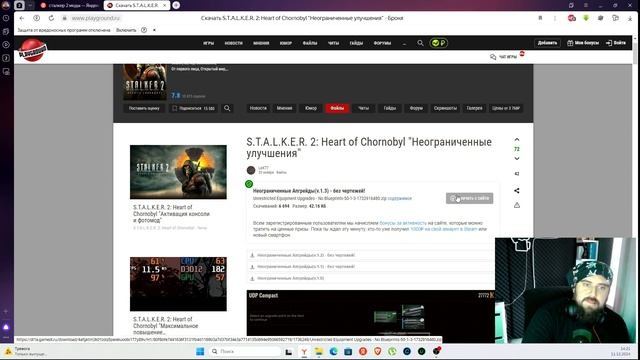Open Microsoft Edge from the taskbar

tap(333, 351)
